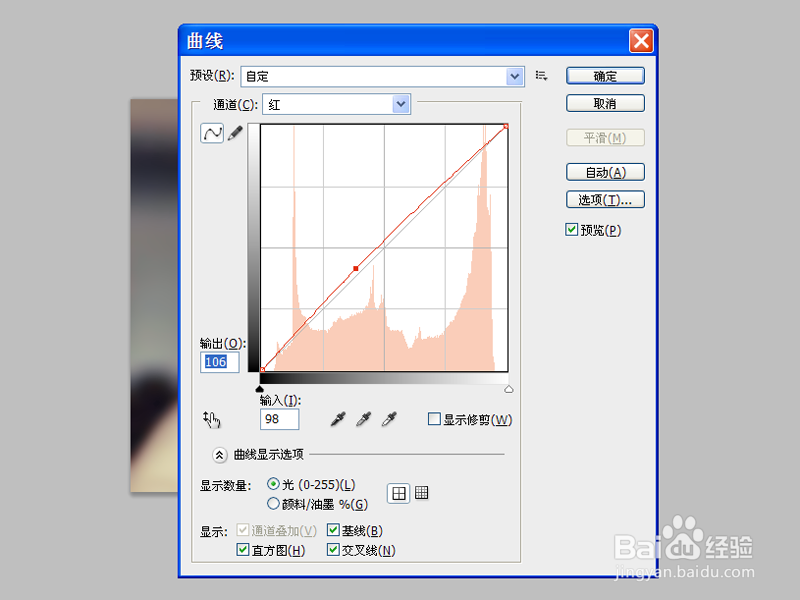The height and width of the screenshot is (600, 800).
Task: Select the pencil draw-curve tool
Action: 235,134
